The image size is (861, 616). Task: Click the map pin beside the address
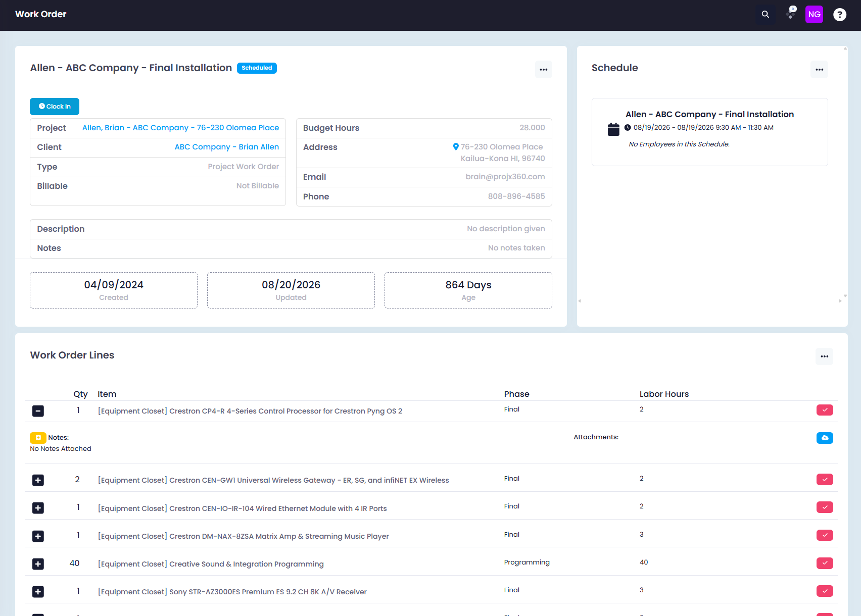pos(456,147)
